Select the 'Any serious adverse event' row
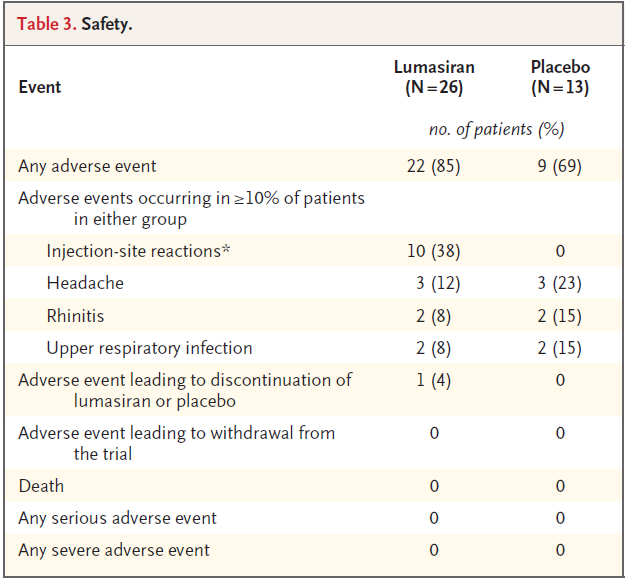 click(117, 518)
